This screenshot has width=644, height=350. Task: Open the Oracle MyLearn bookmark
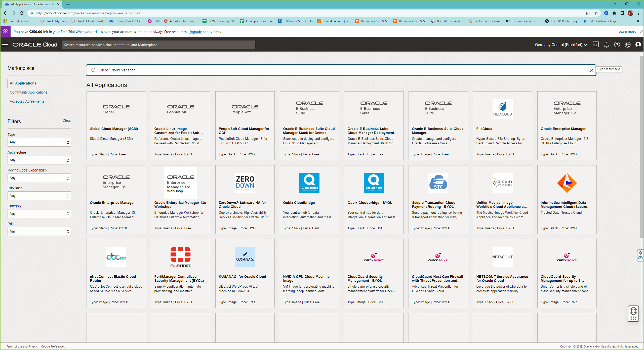click(53, 21)
